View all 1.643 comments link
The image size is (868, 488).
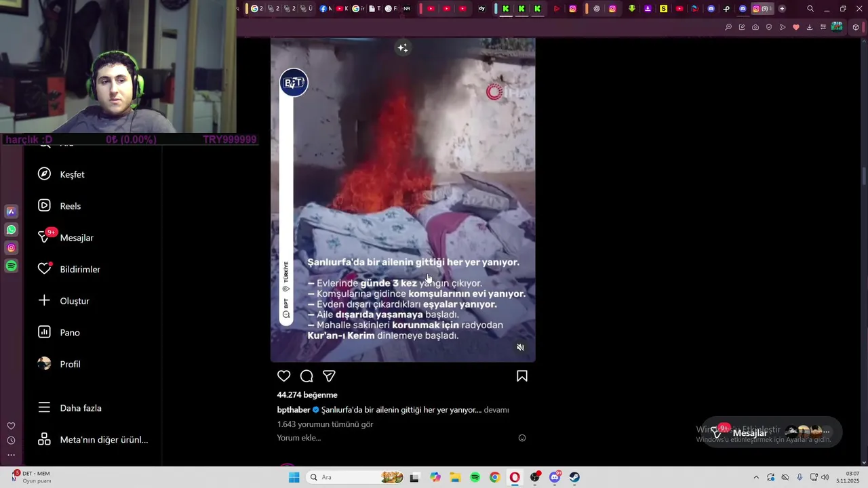[325, 424]
